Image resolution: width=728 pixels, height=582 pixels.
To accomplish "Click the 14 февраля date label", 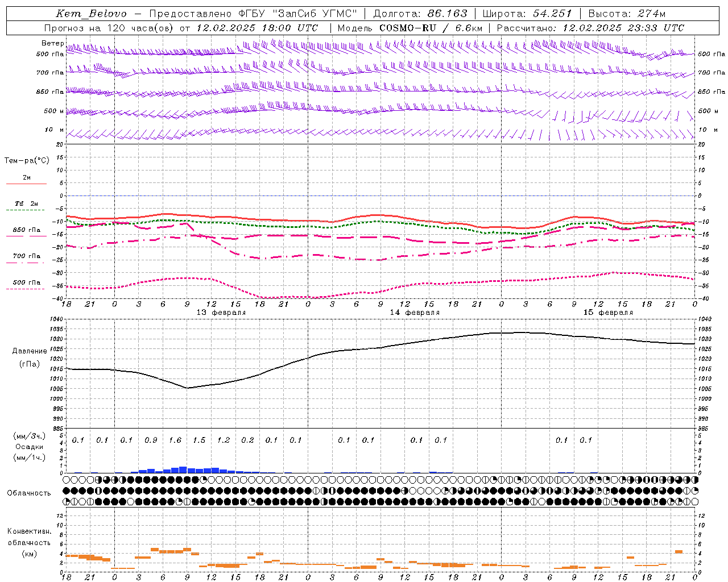I will tap(415, 313).
